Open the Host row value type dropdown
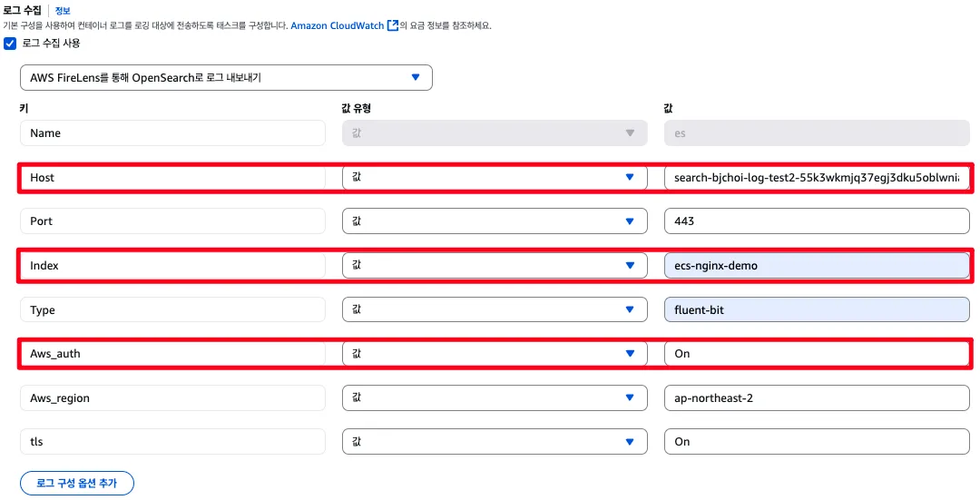Image resolution: width=980 pixels, height=500 pixels. [x=495, y=178]
